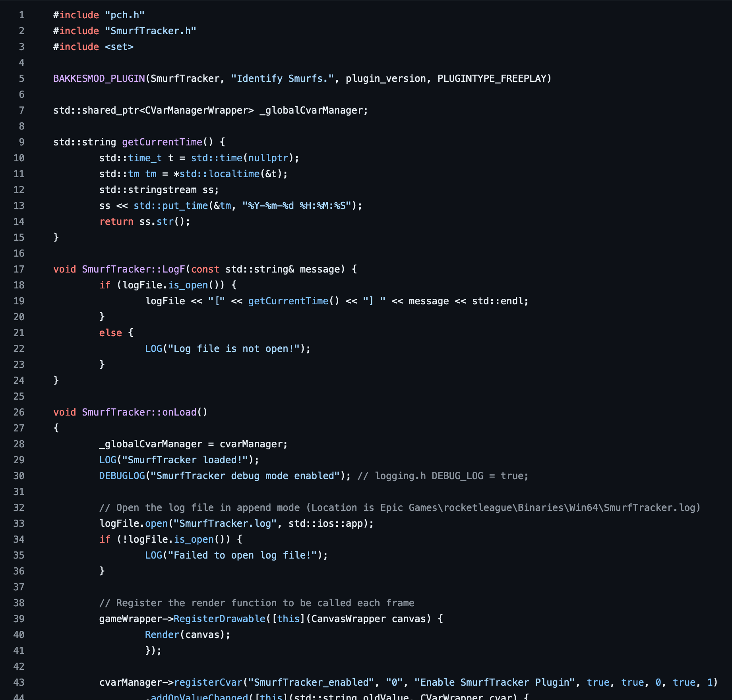
Task: Click plugin_version argument
Action: (385, 79)
